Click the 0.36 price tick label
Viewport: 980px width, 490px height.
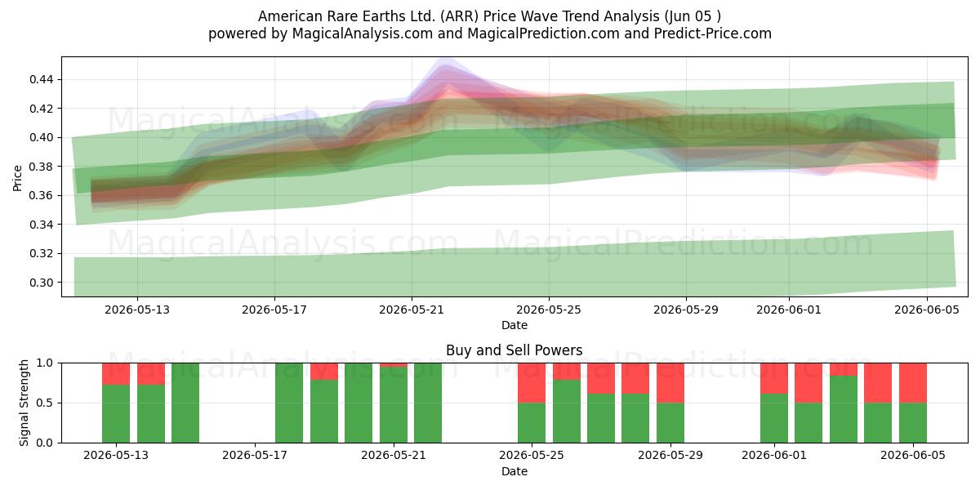pyautogui.click(x=42, y=195)
